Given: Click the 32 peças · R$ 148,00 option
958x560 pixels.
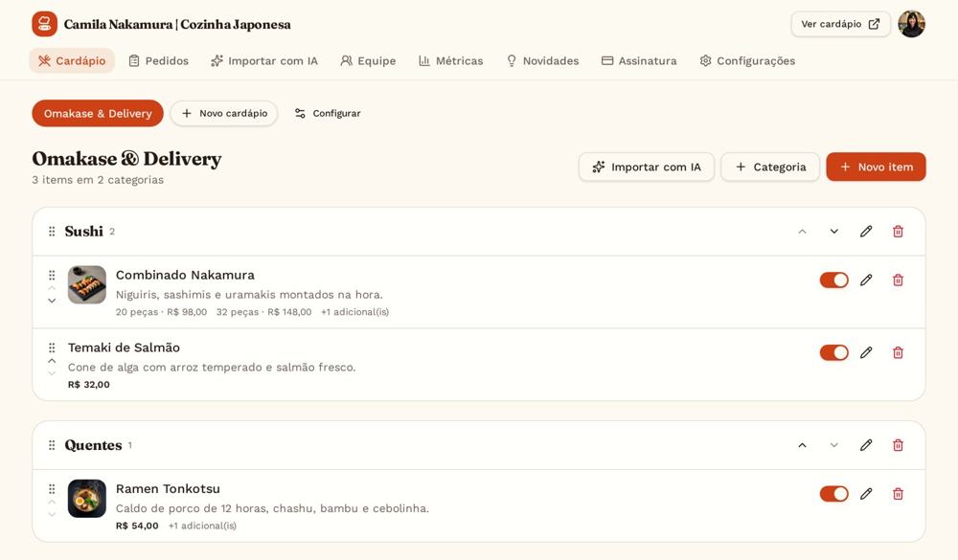Looking at the screenshot, I should (264, 312).
